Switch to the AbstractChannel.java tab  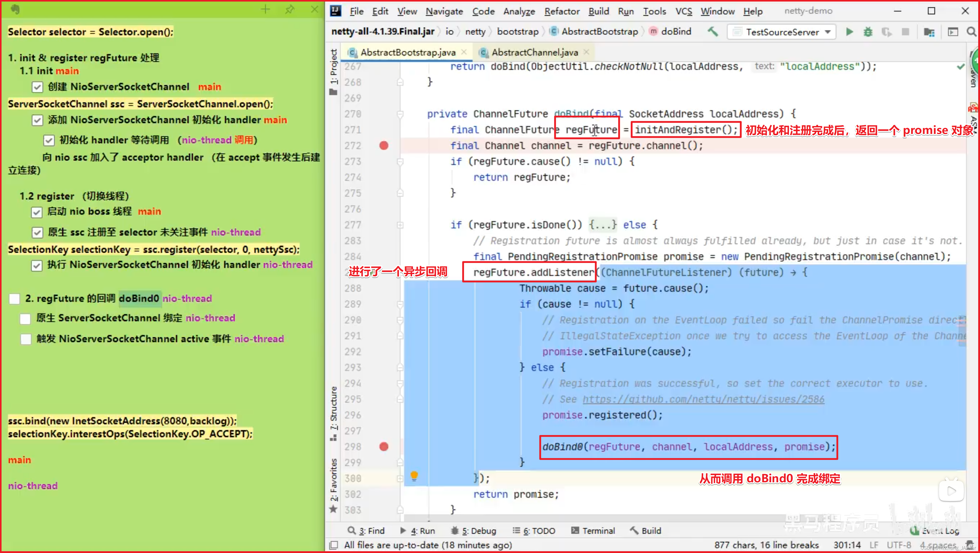[x=534, y=52]
